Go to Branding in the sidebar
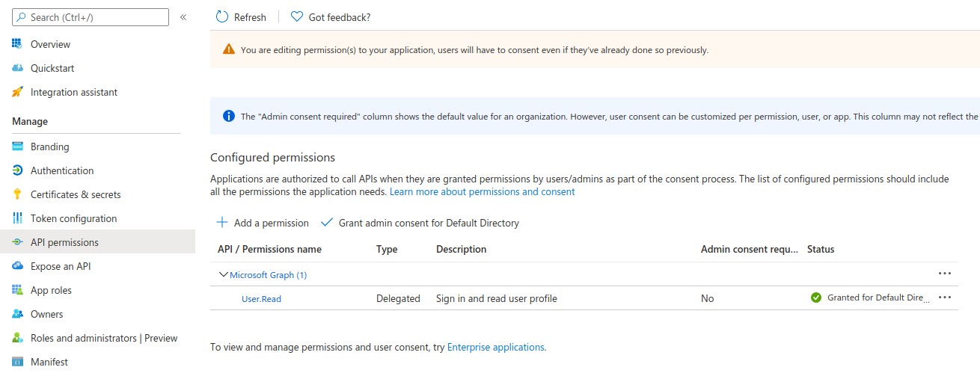This screenshot has width=980, height=376. tap(49, 147)
